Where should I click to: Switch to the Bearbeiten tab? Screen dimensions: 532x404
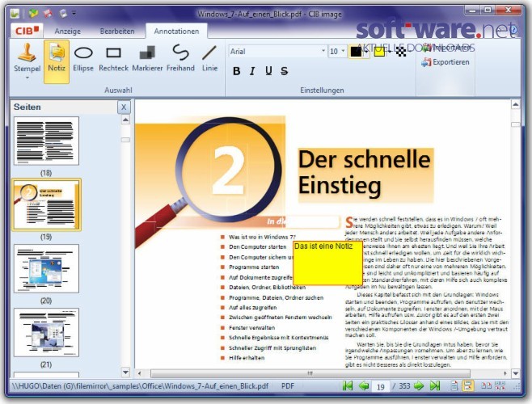coord(117,32)
